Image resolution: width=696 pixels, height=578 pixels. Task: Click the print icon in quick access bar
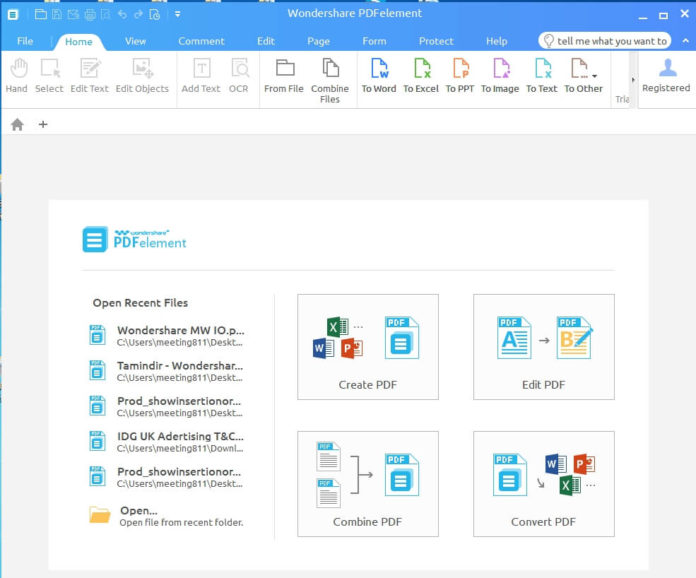tap(90, 15)
